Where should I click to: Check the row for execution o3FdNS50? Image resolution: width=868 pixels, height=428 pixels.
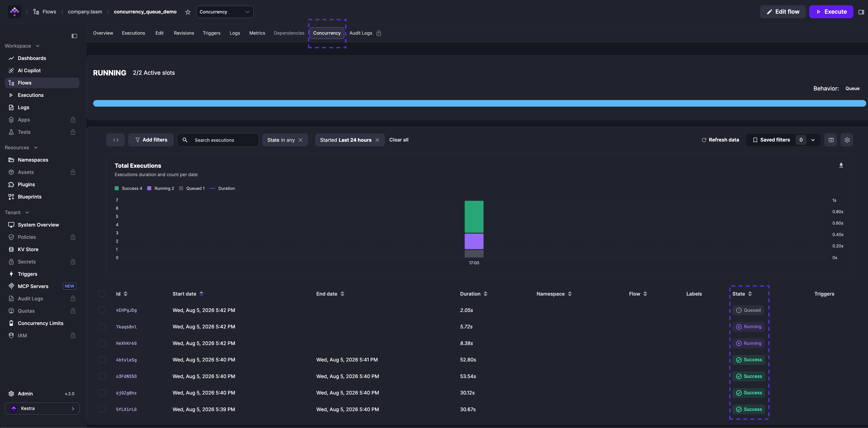pyautogui.click(x=102, y=376)
